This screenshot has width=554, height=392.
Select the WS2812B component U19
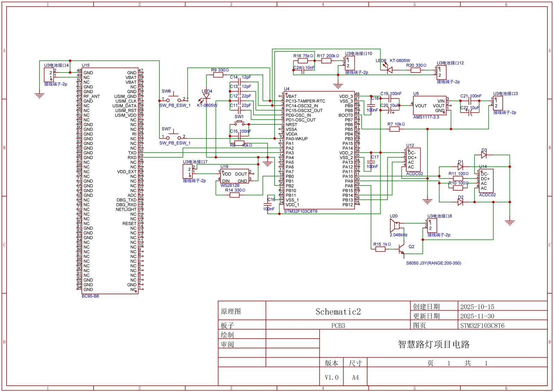point(235,176)
